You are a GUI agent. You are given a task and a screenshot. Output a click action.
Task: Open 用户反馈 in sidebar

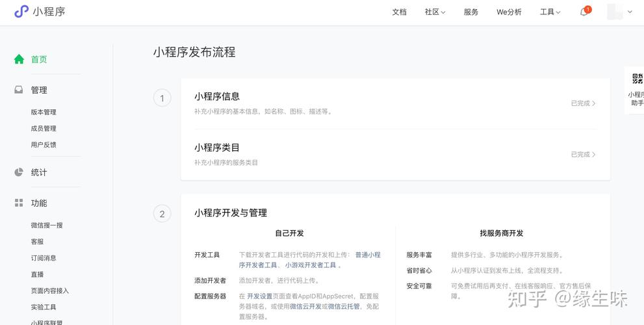click(44, 145)
